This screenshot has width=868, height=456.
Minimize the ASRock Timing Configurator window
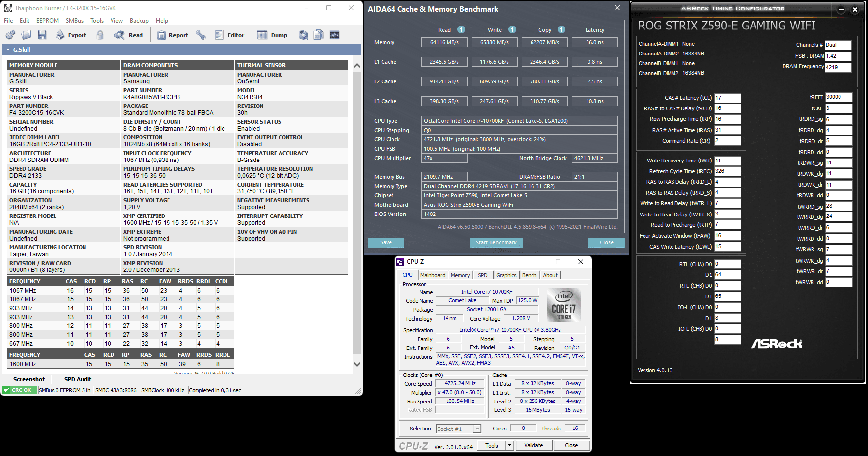[841, 9]
